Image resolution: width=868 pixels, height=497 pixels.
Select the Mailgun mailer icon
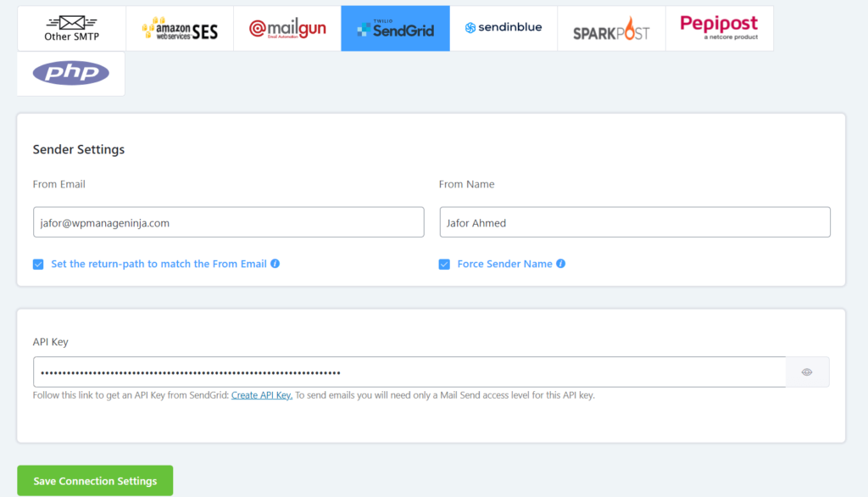click(x=287, y=28)
